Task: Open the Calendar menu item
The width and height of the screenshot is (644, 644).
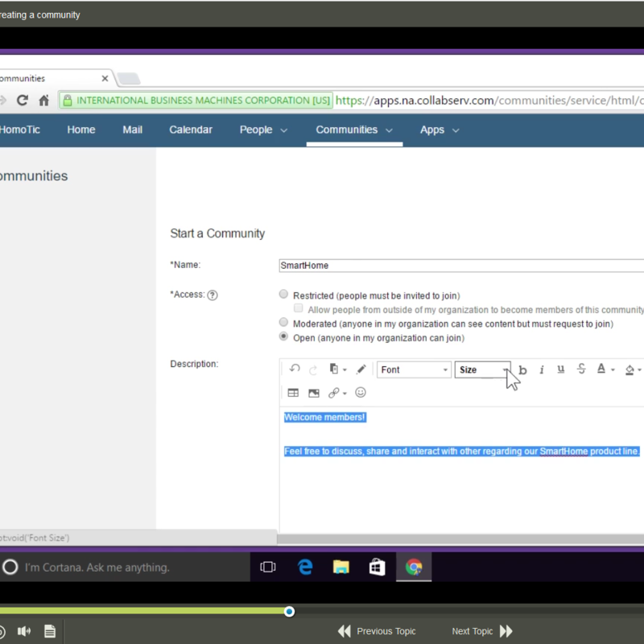Action: pyautogui.click(x=191, y=130)
